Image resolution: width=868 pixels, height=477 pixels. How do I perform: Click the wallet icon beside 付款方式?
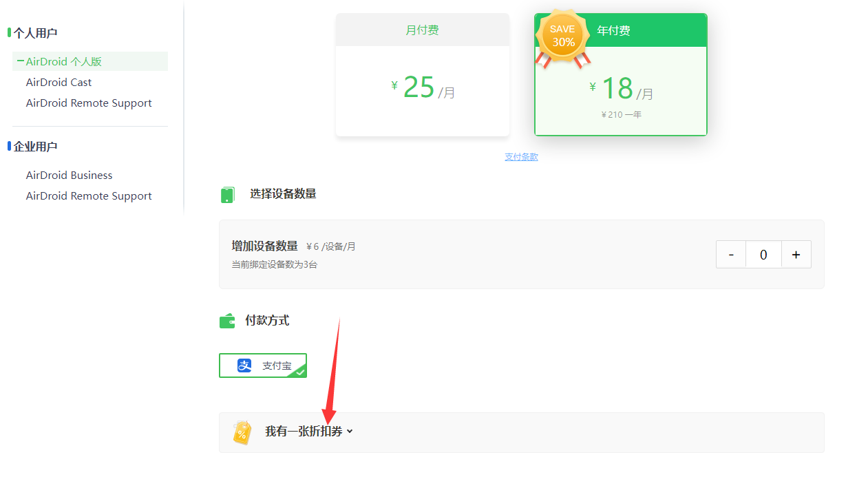point(227,321)
